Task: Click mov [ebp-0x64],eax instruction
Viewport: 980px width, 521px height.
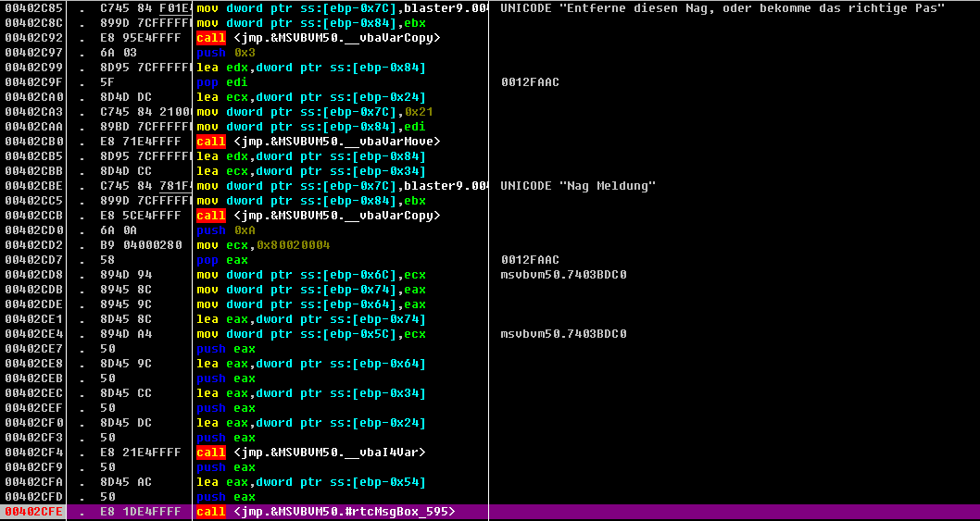Action: click(x=310, y=304)
